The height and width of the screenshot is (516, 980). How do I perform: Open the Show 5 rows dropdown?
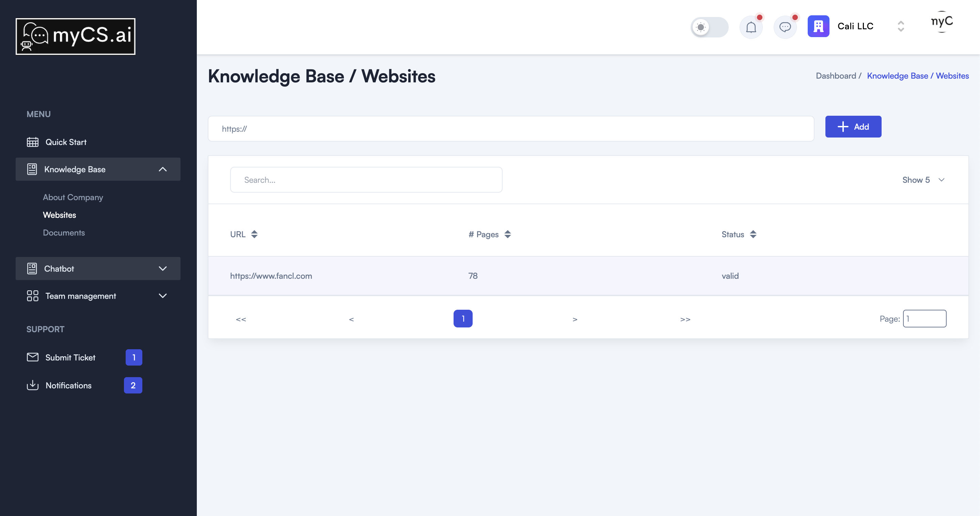point(923,179)
